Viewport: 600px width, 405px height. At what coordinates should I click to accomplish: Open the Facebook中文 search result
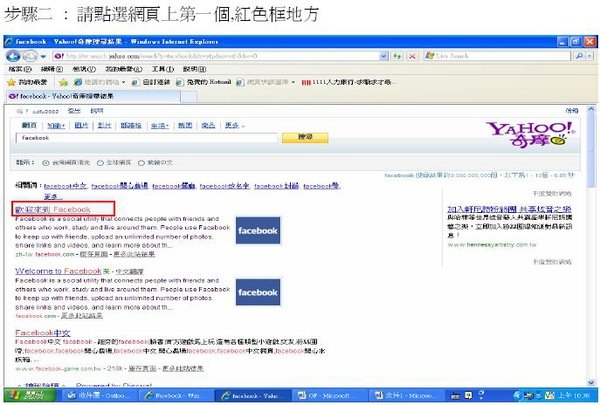coord(42,333)
